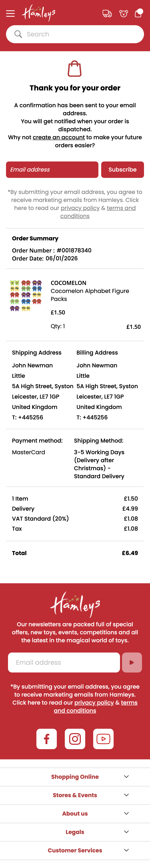This screenshot has width=150, height=868.
Task: Open the hamburger menu
Action: click(10, 13)
